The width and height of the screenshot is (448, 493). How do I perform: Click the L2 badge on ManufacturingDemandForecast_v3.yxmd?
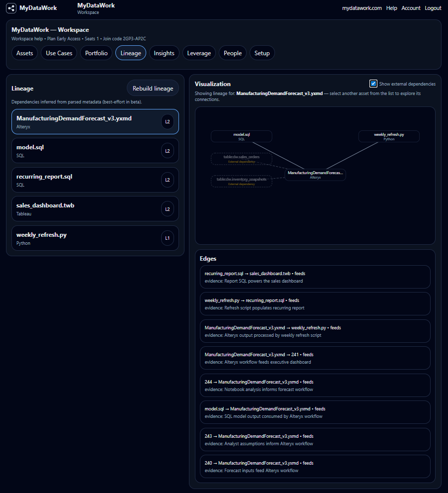pos(168,121)
